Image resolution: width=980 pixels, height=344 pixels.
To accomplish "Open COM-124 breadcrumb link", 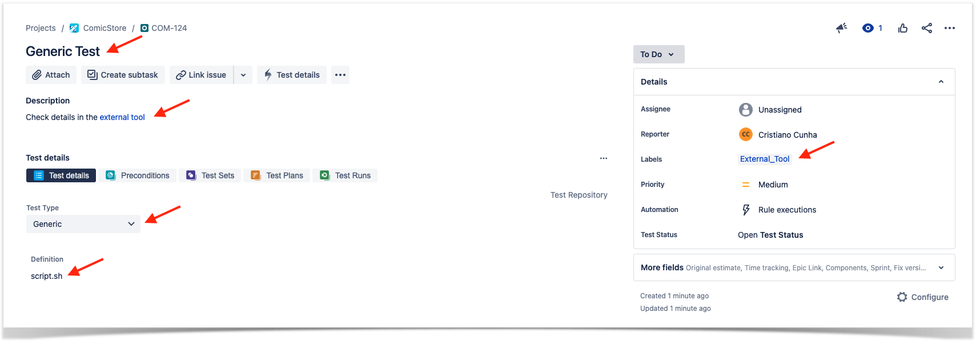I will [x=169, y=28].
